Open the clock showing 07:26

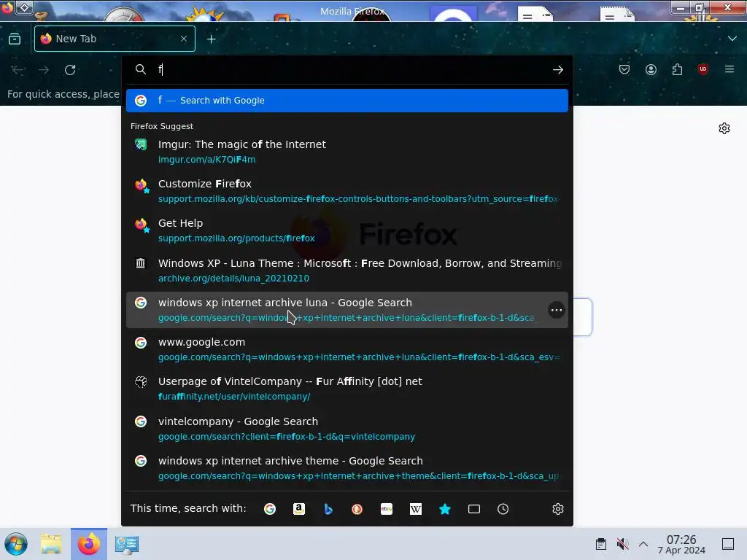click(681, 544)
